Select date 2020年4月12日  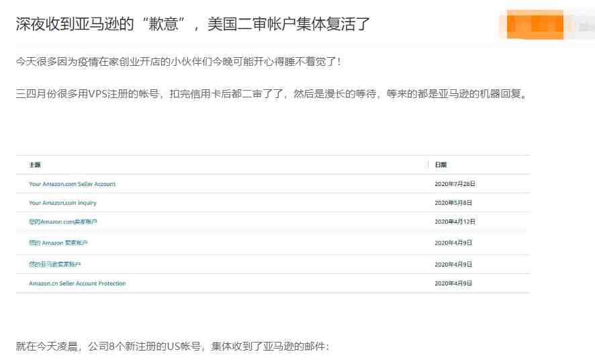click(455, 222)
